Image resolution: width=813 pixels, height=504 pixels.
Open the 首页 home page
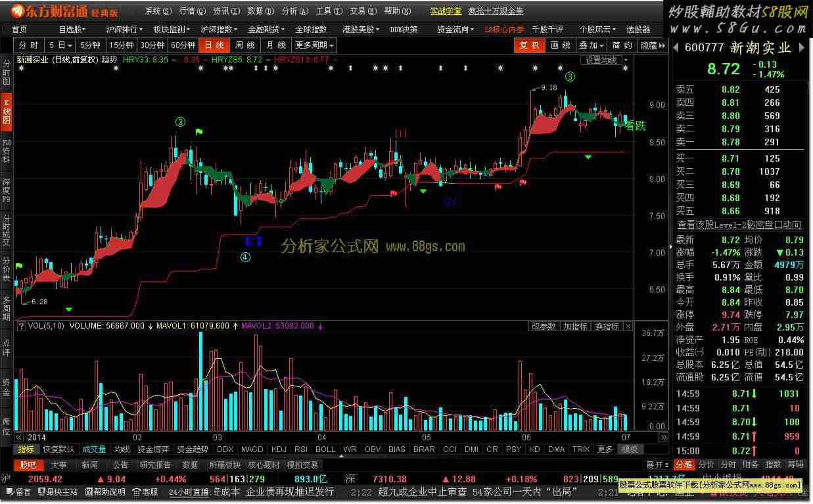(20, 29)
